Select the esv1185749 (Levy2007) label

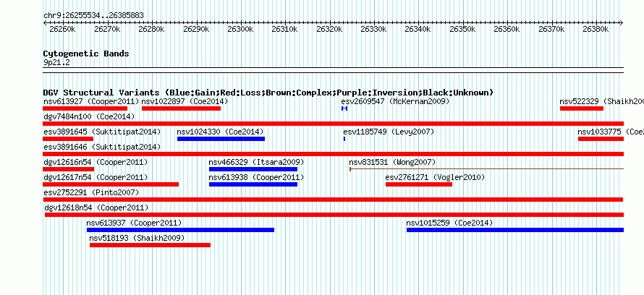tap(389, 132)
